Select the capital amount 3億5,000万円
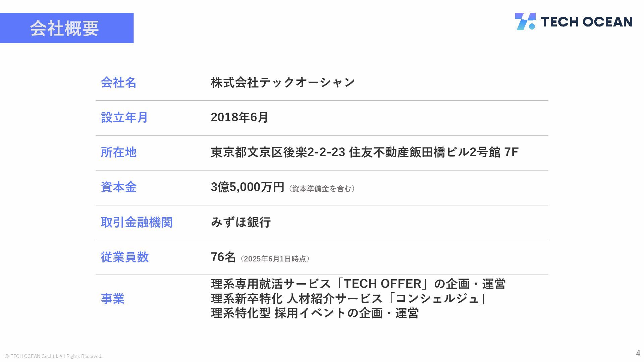Image resolution: width=644 pixels, height=362 pixels. 248,187
